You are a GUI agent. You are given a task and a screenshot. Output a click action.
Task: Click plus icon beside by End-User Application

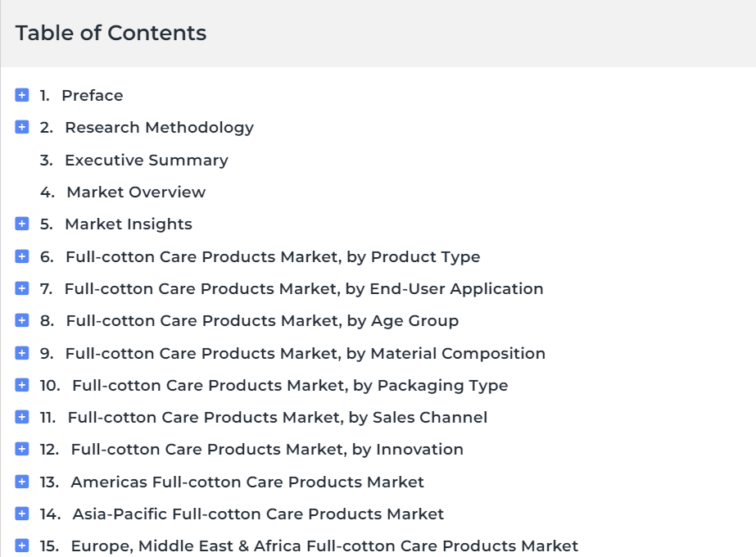[21, 288]
